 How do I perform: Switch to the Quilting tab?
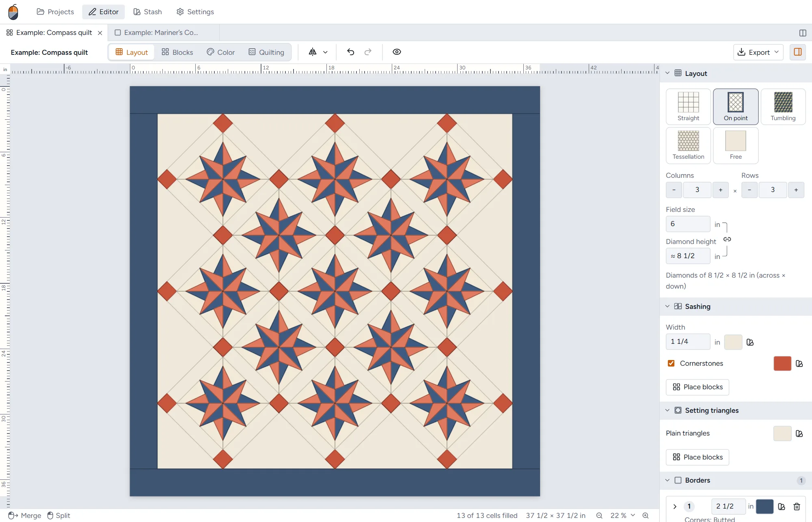click(266, 52)
